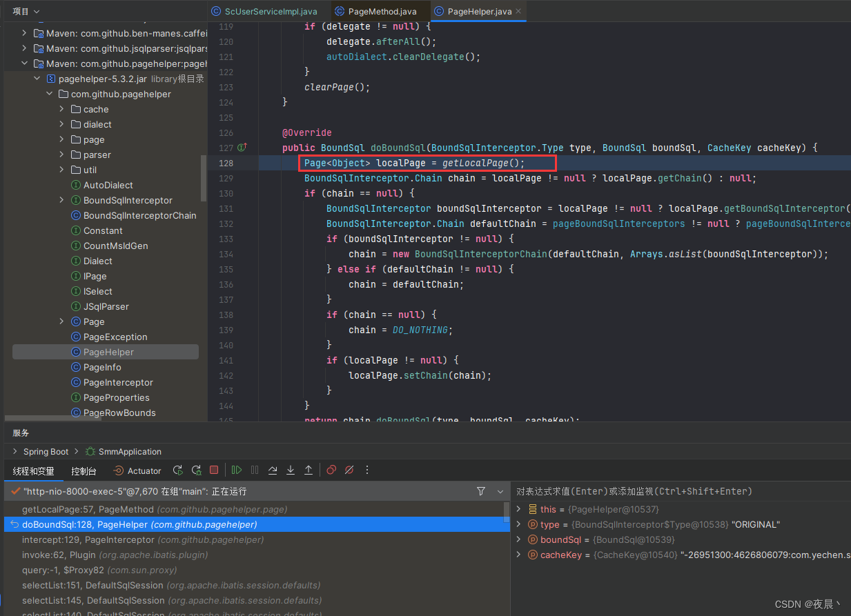Open the 控制台 console tab

click(84, 471)
